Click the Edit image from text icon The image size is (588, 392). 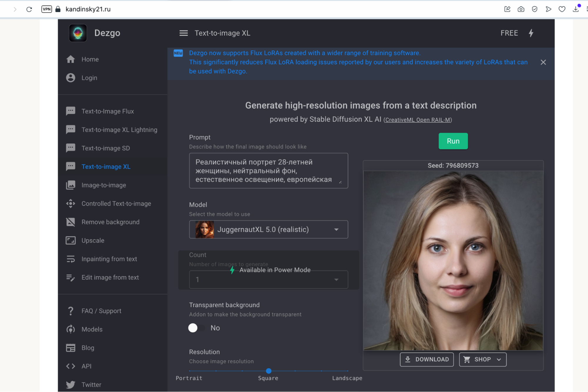[71, 277]
